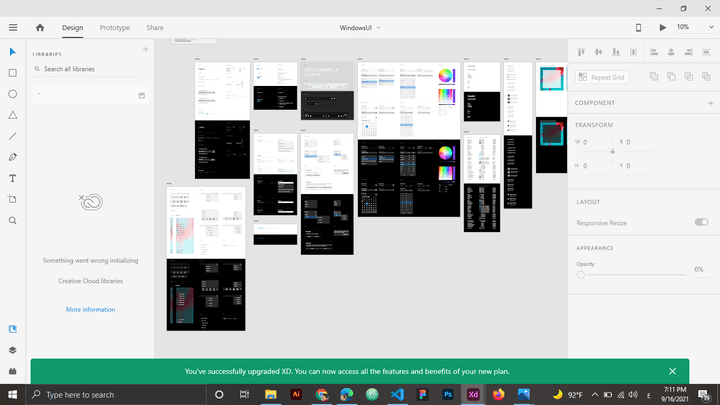Add a component with plus button
Screen dimensions: 720x405
[710, 103]
